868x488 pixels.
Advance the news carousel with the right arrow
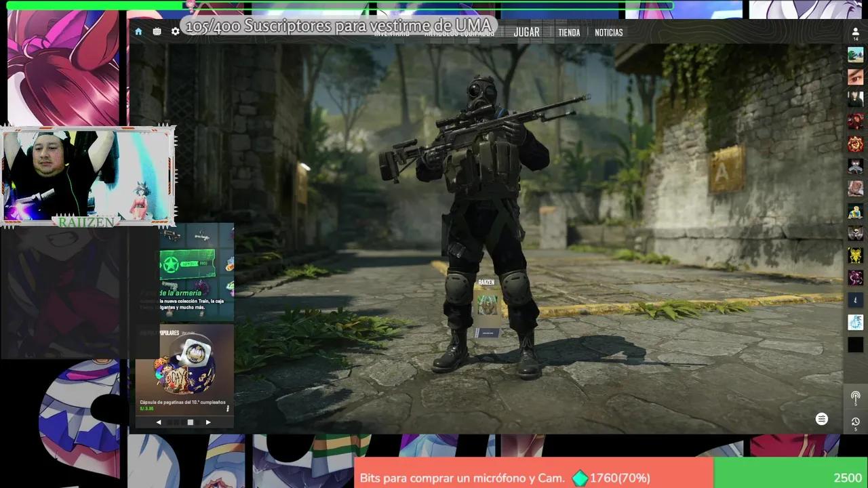[x=208, y=421]
